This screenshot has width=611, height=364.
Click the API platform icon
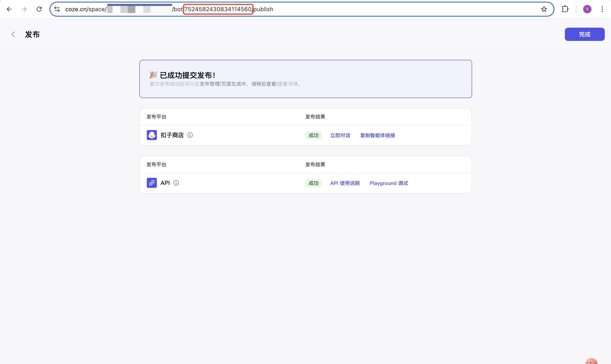click(x=152, y=183)
